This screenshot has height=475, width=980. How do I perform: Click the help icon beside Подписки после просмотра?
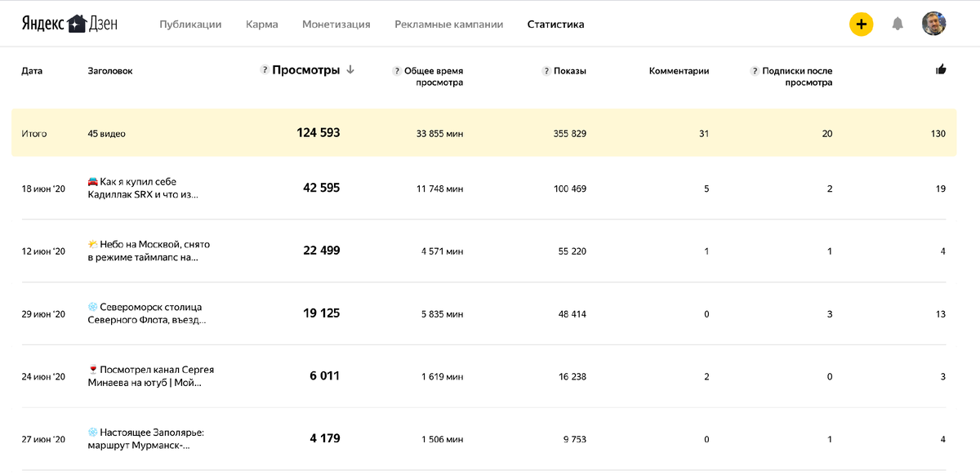(755, 71)
